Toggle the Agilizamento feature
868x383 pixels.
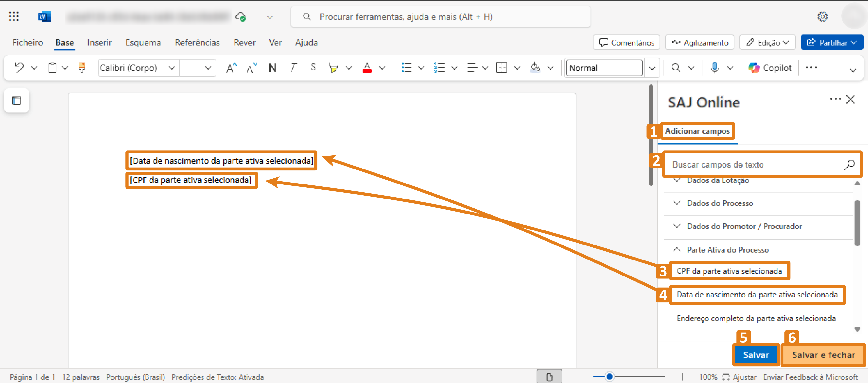699,42
